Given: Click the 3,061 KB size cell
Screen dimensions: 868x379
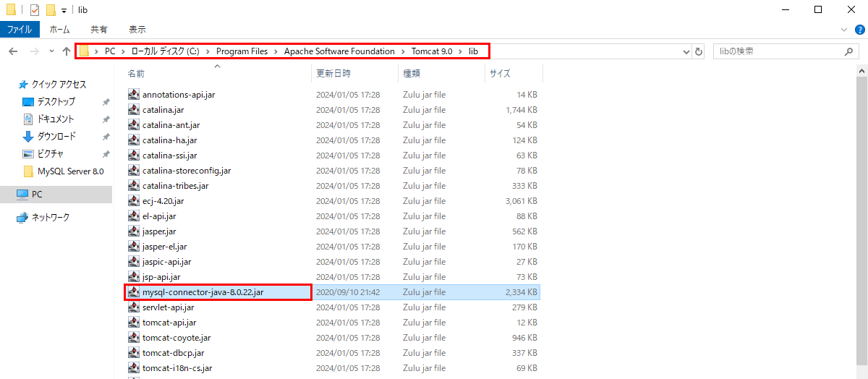Looking at the screenshot, I should coord(521,201).
